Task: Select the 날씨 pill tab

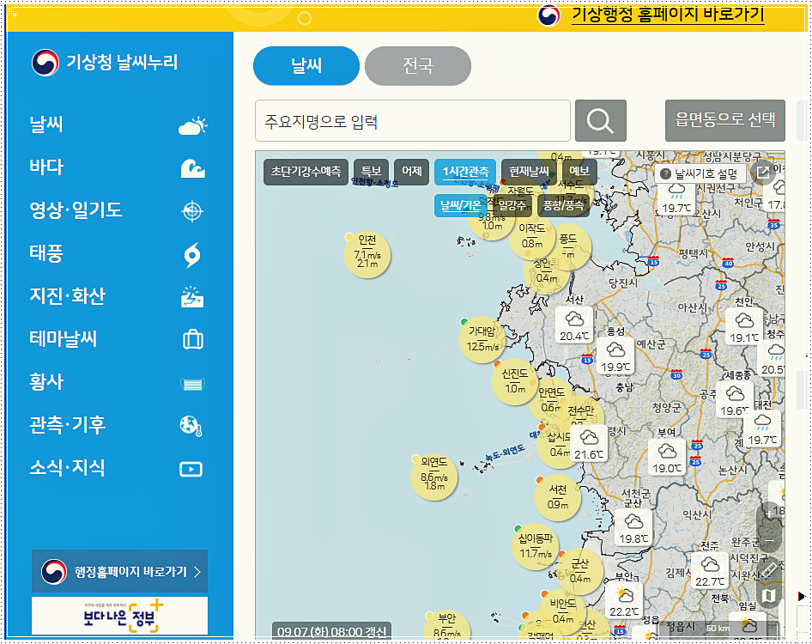Action: pos(306,66)
